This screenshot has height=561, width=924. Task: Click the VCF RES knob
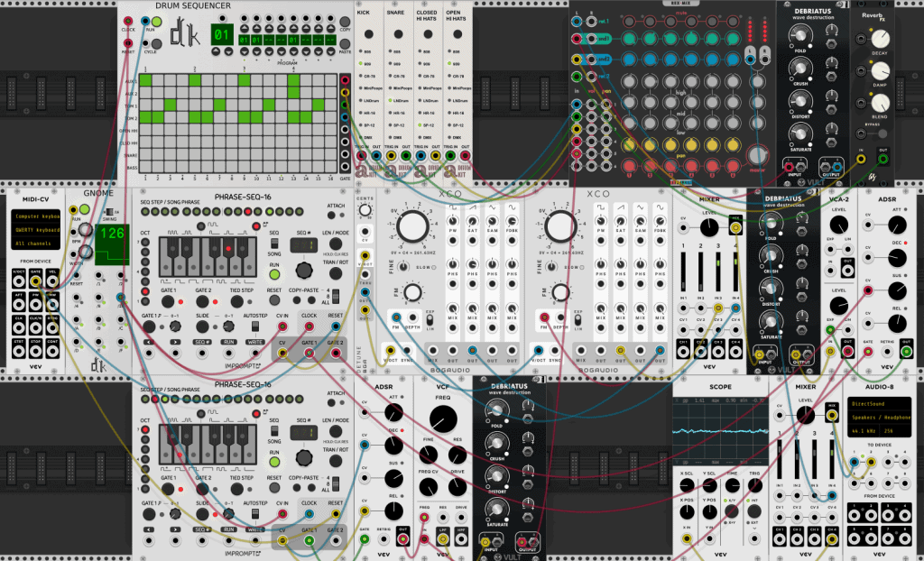point(457,455)
